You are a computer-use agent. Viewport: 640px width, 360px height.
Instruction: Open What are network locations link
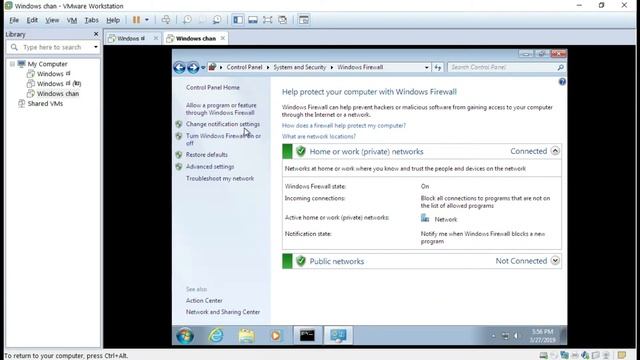pos(319,136)
